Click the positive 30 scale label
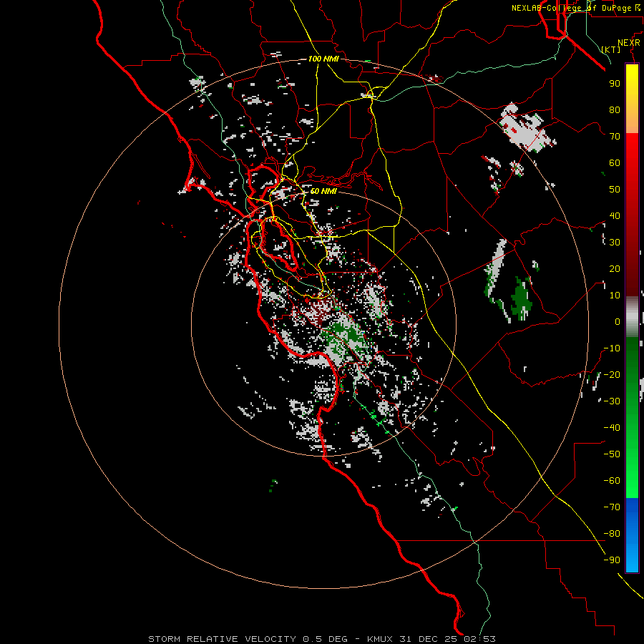This screenshot has width=644, height=644. (615, 243)
